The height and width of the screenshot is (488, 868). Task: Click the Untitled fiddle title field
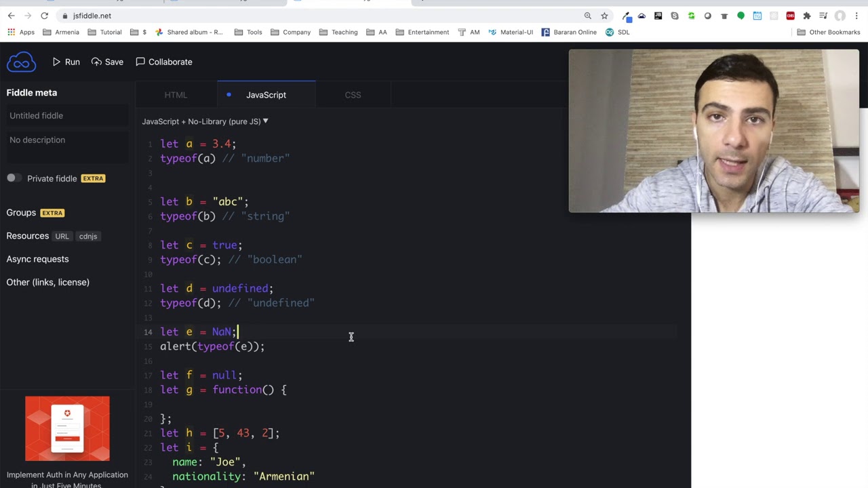[67, 116]
